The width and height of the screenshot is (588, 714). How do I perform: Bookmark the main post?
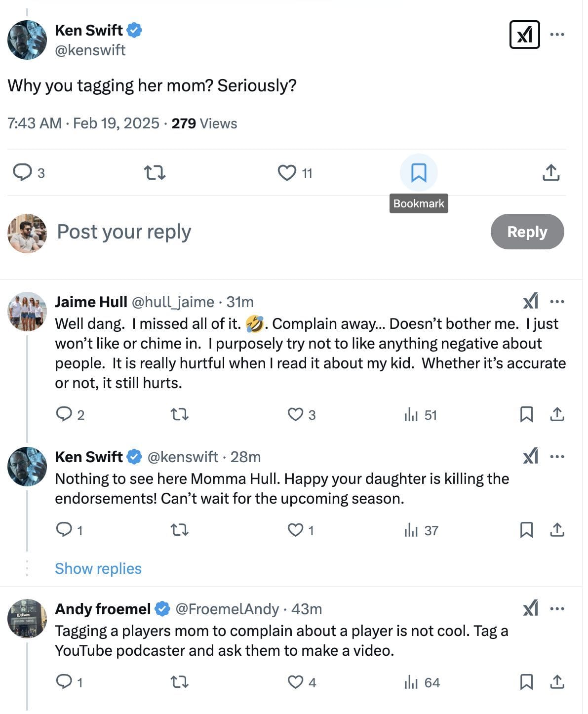(x=419, y=172)
